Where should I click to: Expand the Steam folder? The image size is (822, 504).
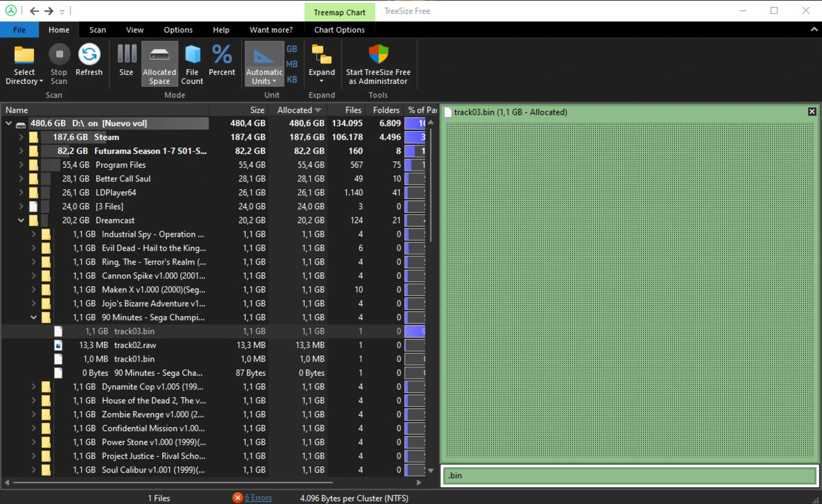(21, 137)
